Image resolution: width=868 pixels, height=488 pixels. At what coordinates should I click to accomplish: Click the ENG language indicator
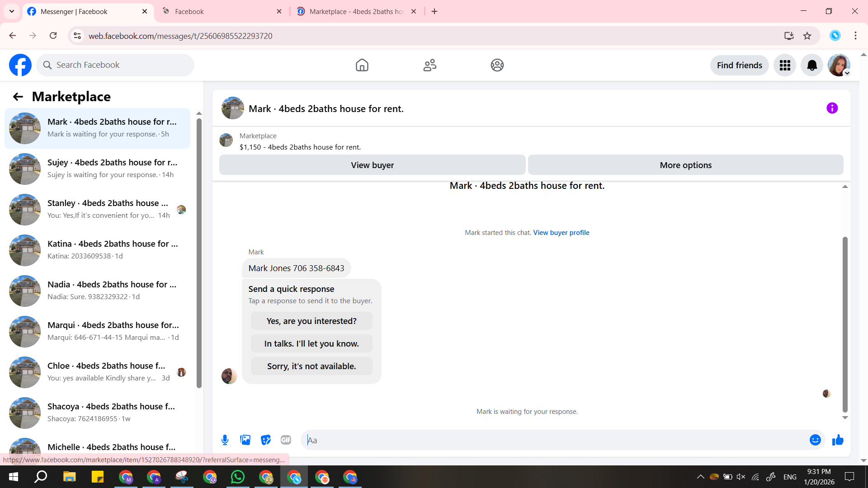tap(790, 477)
